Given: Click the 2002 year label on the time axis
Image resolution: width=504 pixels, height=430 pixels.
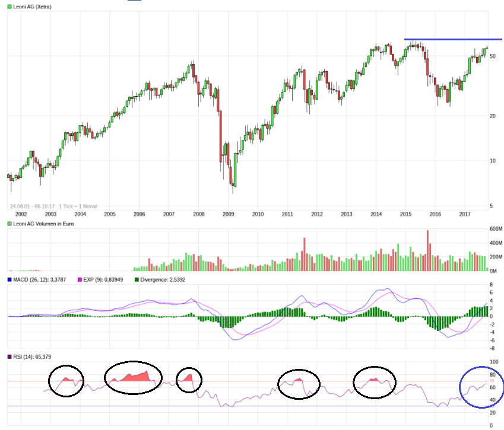Looking at the screenshot, I should (21, 214).
